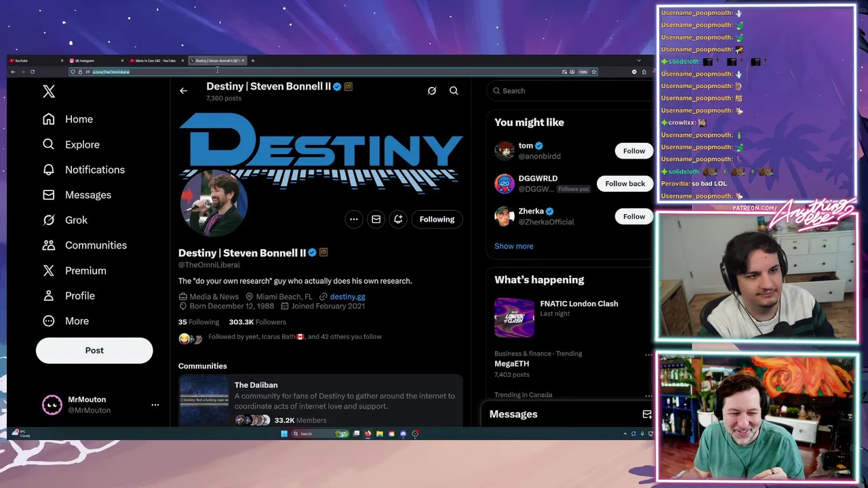View the 303.3K Followers list
868x488 pixels.
click(x=258, y=322)
